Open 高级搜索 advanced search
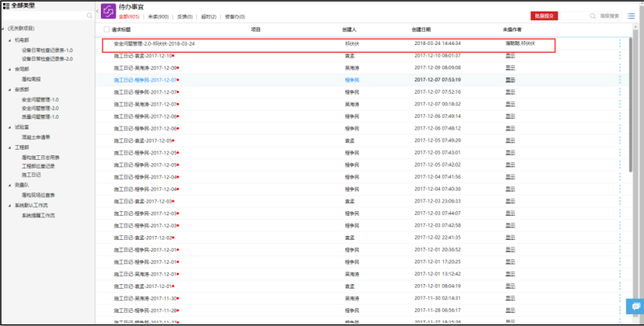644x326 pixels. (610, 16)
